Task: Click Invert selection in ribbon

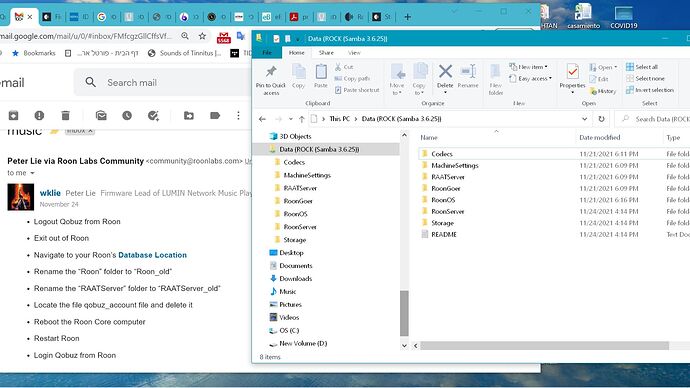Action: (x=650, y=90)
